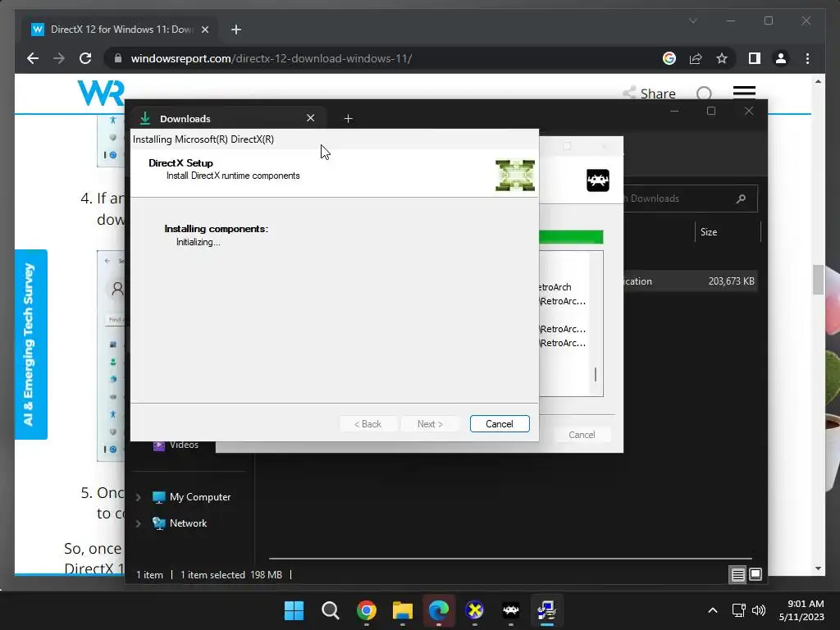
Task: Open RetroArch icon on taskbar
Action: click(x=510, y=610)
